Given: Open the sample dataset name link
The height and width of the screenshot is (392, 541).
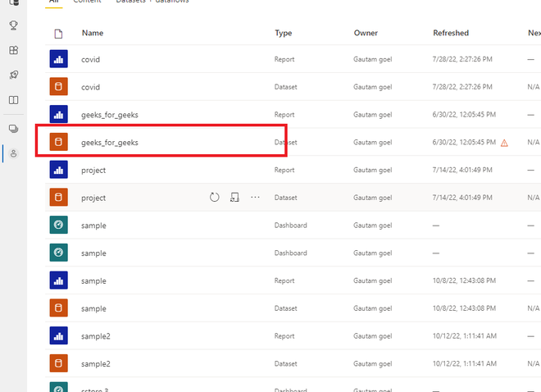Looking at the screenshot, I should coord(93,309).
